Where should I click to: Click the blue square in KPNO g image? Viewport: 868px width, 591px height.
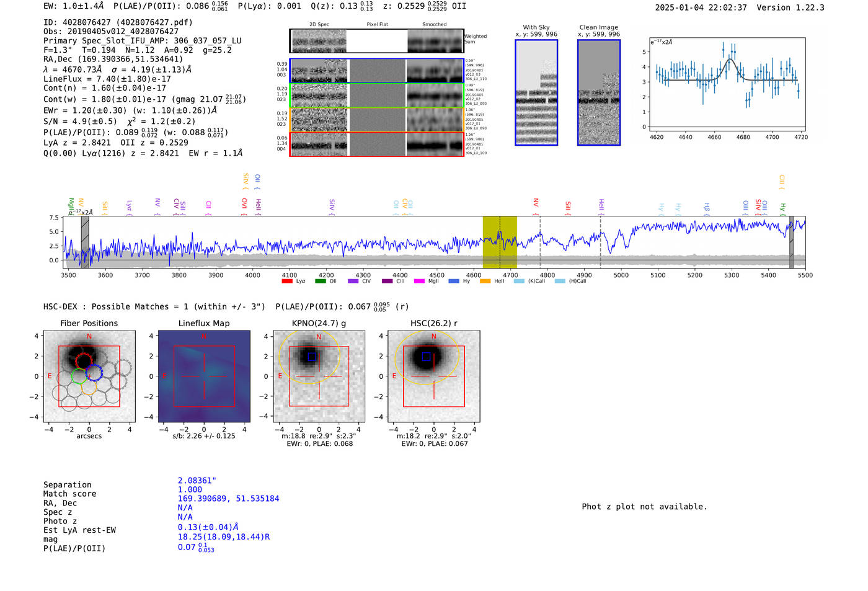(x=312, y=357)
